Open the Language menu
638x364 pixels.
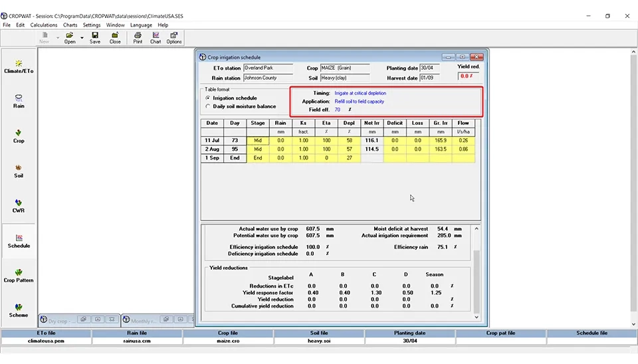141,25
